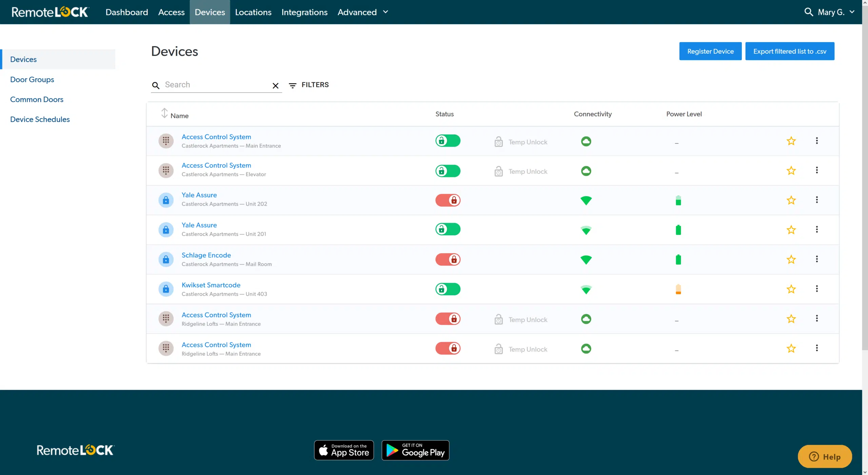The width and height of the screenshot is (868, 475).
Task: Open the Kwikset Smartcode device link
Action: point(211,285)
